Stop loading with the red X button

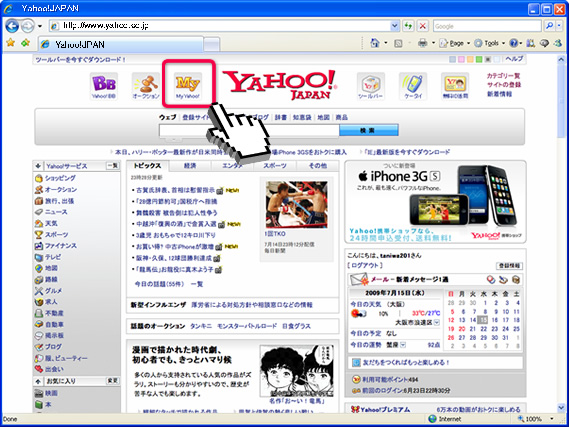pos(423,26)
